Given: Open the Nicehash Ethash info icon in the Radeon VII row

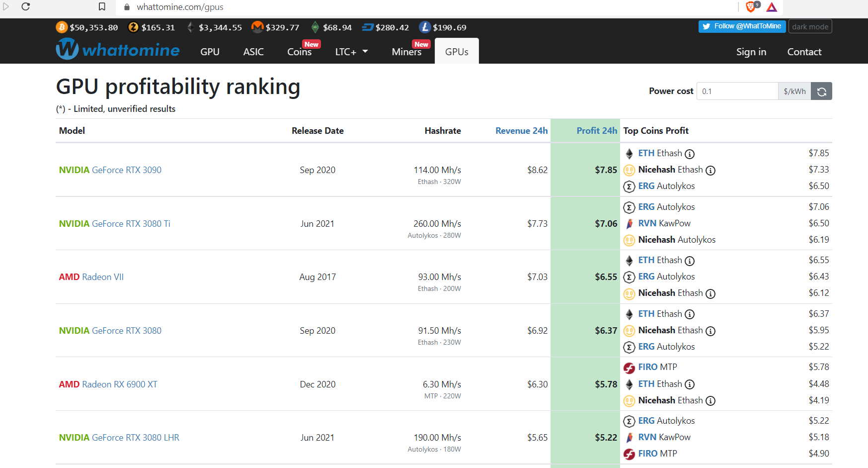Looking at the screenshot, I should click(710, 294).
